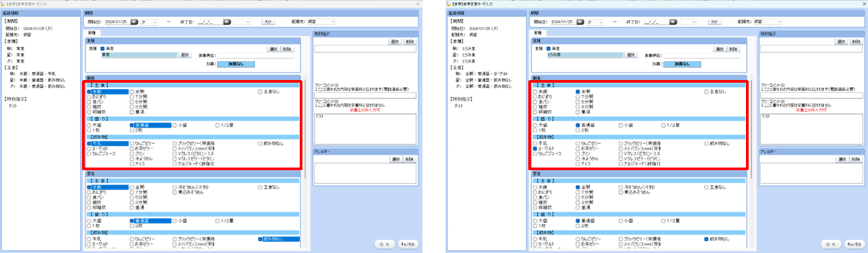Uncheck ヨーグルト in 朝食 drinks of right window
This screenshot has width=868, height=253.
click(536, 149)
